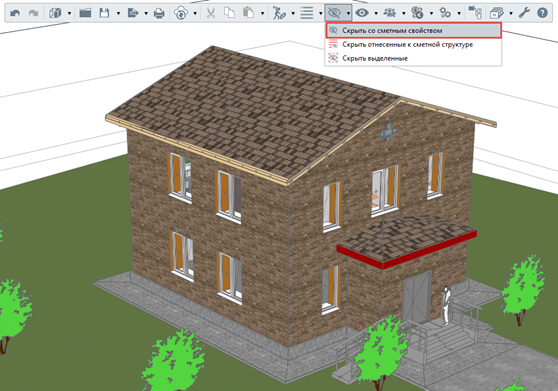Expand the dropdown arrow beside the list icon
This screenshot has height=391, width=558.
321,14
